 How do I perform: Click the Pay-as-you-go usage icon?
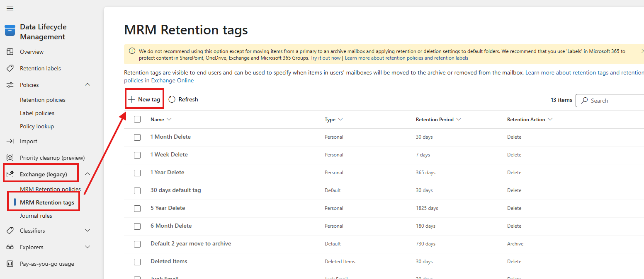click(x=10, y=264)
